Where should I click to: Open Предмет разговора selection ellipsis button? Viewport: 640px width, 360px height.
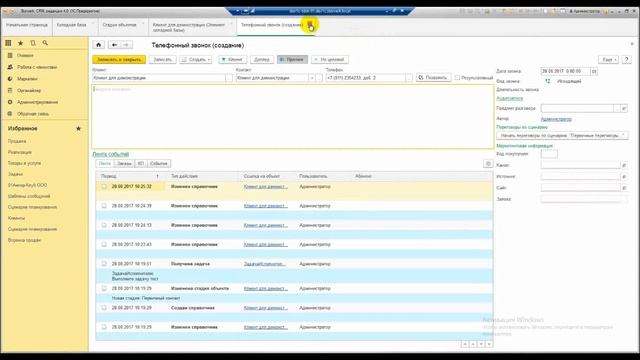[617, 109]
